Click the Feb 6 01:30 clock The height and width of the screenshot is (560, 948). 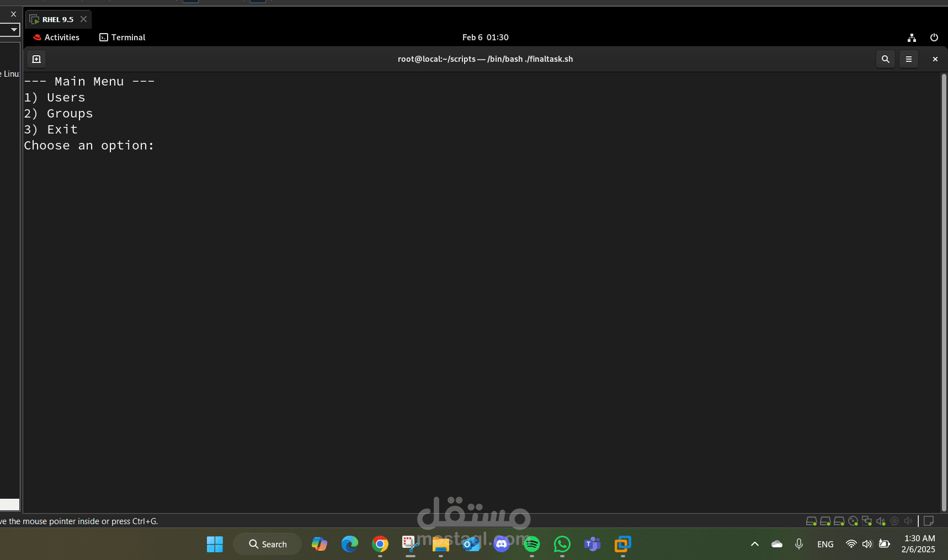(485, 38)
